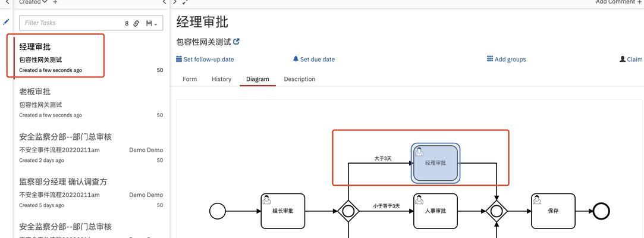Click Add Comment at top right
The image size is (644, 238).
pos(620,2)
